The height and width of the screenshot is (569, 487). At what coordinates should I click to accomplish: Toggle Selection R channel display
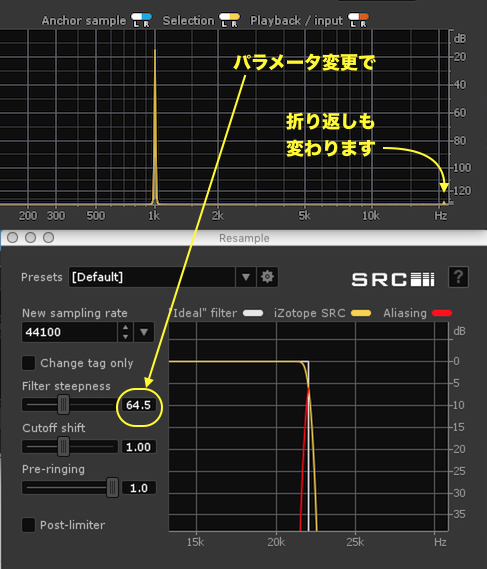[234, 20]
